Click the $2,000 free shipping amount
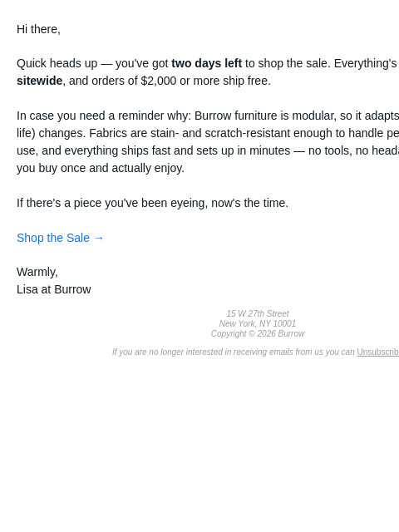Image resolution: width=399 pixels, height=532 pixels. click(x=159, y=81)
